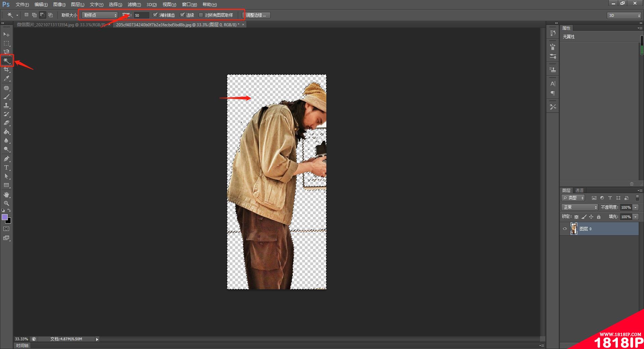Click 调整边缘 refine edge button
644x349 pixels.
256,15
